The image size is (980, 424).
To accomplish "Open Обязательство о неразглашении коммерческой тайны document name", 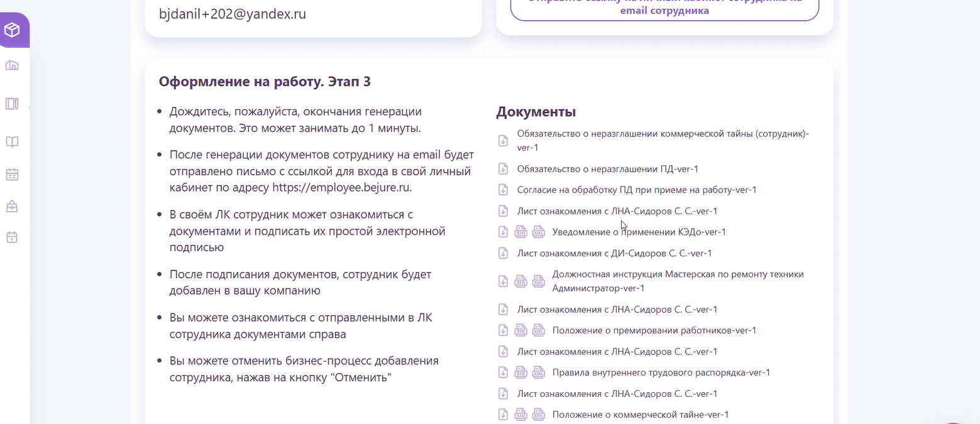I will 663,141.
